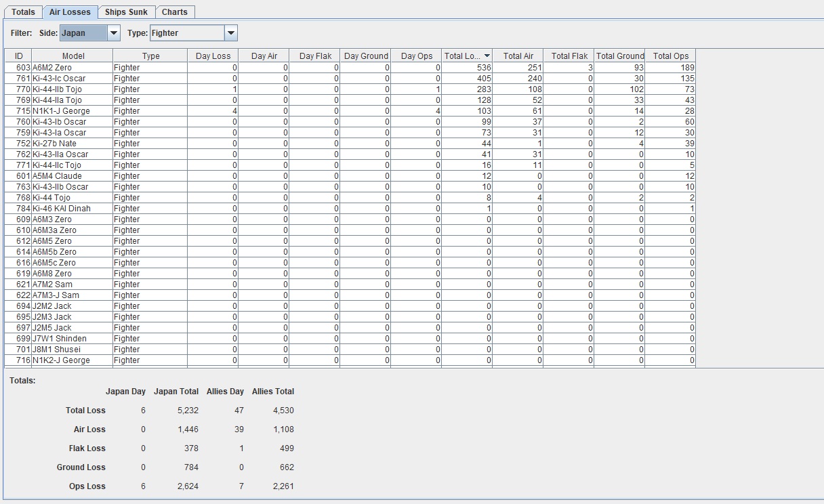Select the A6M8 Zero model cell

pyautogui.click(x=73, y=274)
